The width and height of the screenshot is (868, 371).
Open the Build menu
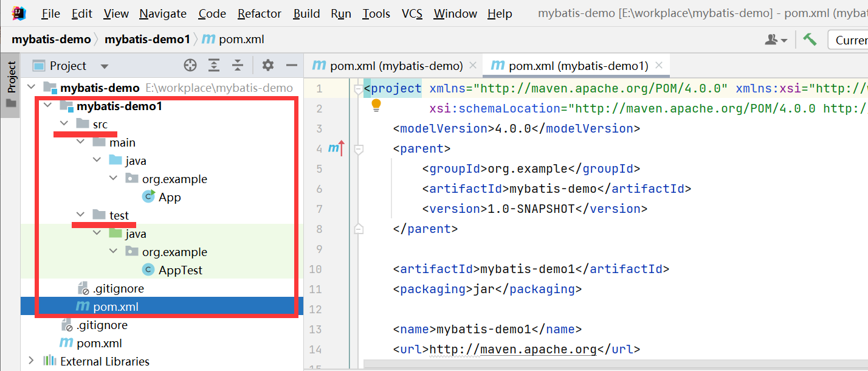306,13
